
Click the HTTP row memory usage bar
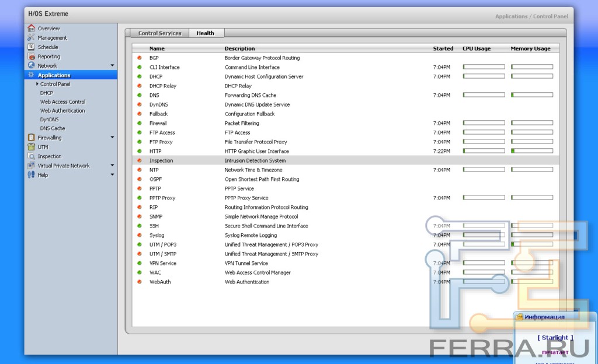[x=531, y=151]
